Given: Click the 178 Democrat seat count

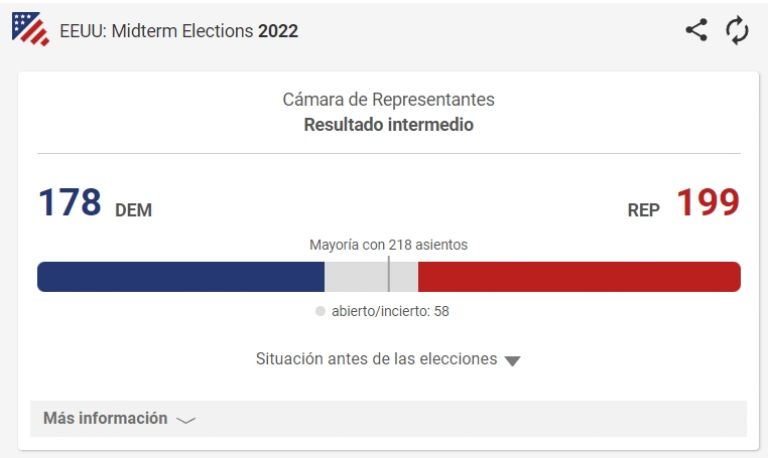Looking at the screenshot, I should [70, 202].
